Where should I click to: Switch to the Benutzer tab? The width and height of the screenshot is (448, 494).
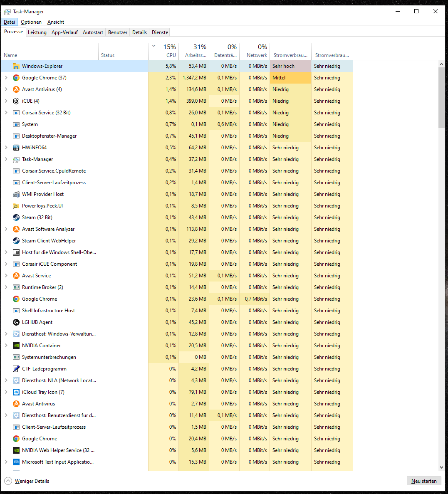[x=118, y=32]
